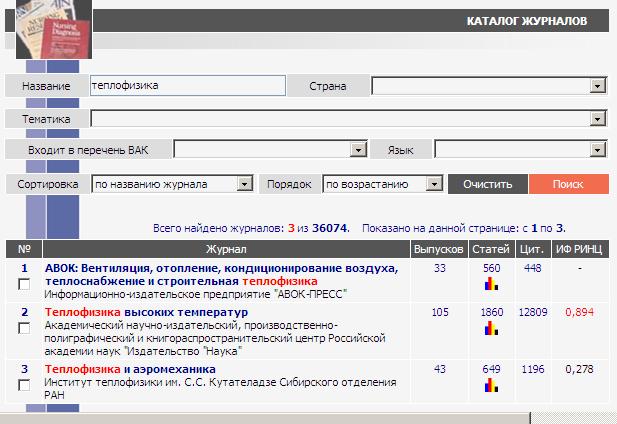Click impact factor value 0,894

[580, 312]
